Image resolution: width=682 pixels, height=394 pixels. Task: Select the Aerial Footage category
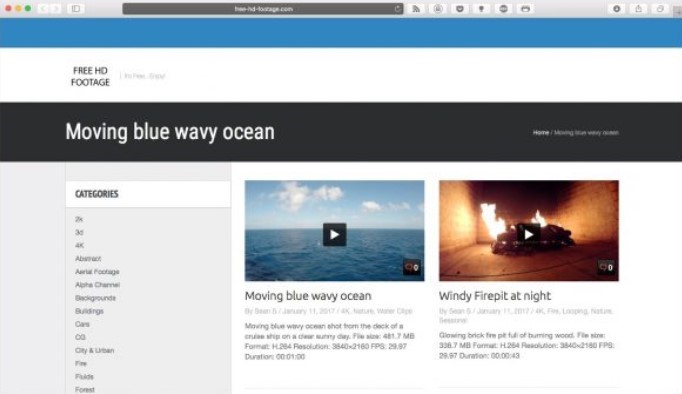pos(97,271)
